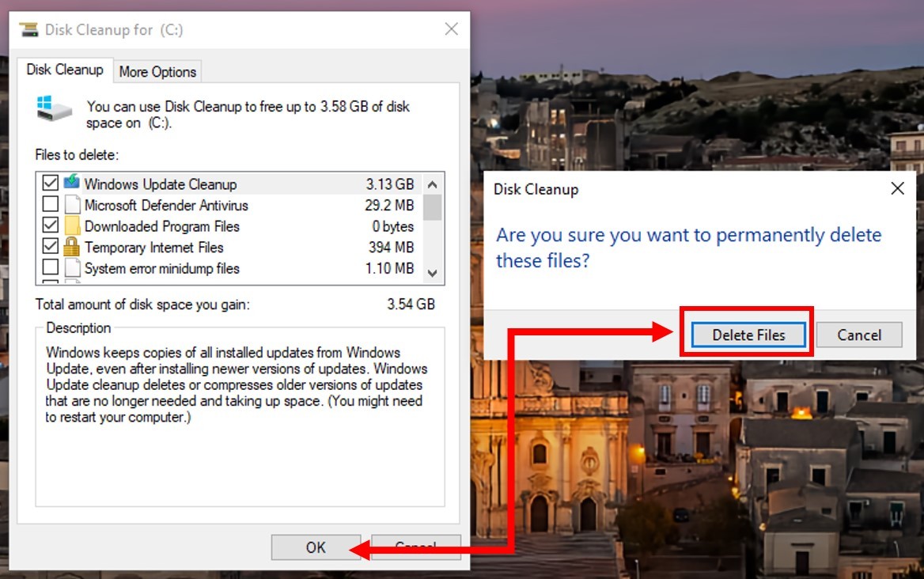
Task: Click the file list scroll down arrow
Action: click(433, 273)
